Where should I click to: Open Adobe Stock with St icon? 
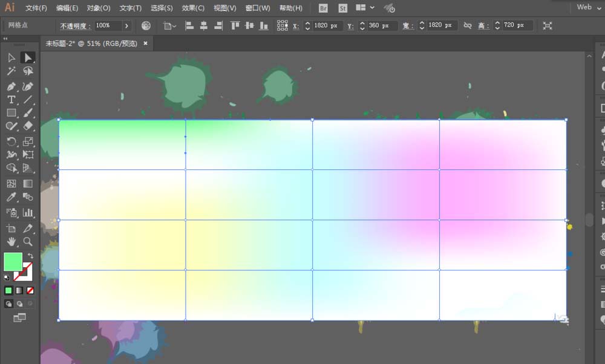click(x=342, y=8)
